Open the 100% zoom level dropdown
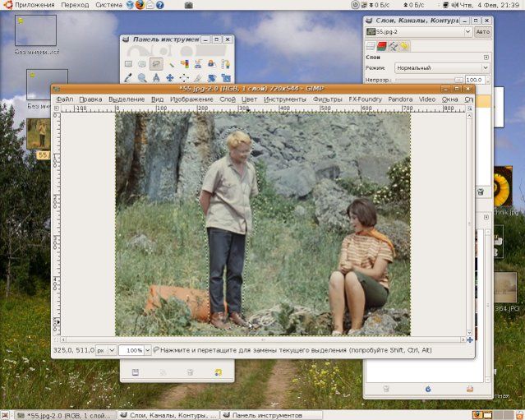The width and height of the screenshot is (525, 420). coord(134,350)
